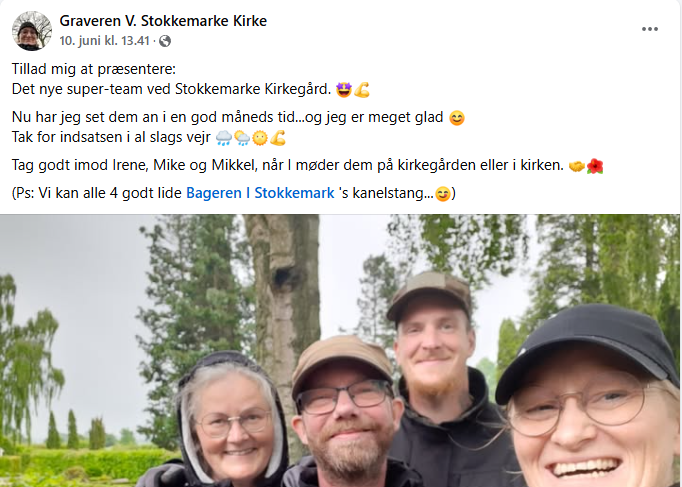Screen dimensions: 682x487
Task: Click the rain cloud emoji
Action: [x=224, y=138]
